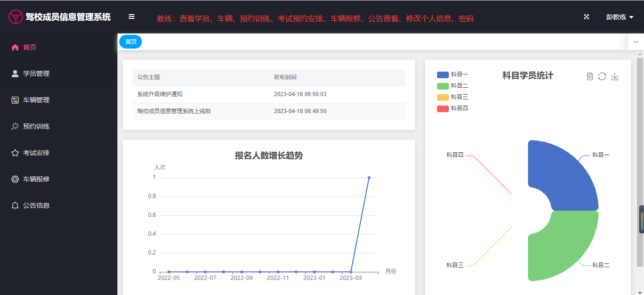This screenshot has height=295, width=644.
Task: Click the page vertical scrollbar
Action: point(640,162)
